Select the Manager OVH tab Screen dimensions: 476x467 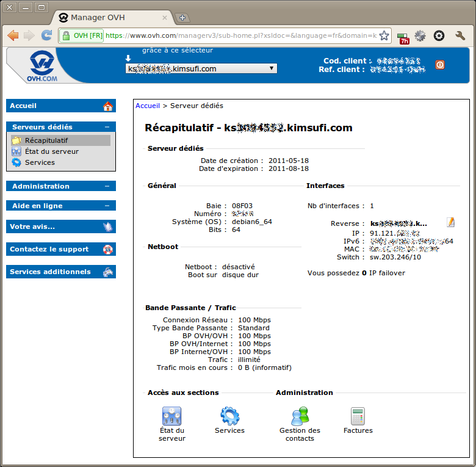112,18
